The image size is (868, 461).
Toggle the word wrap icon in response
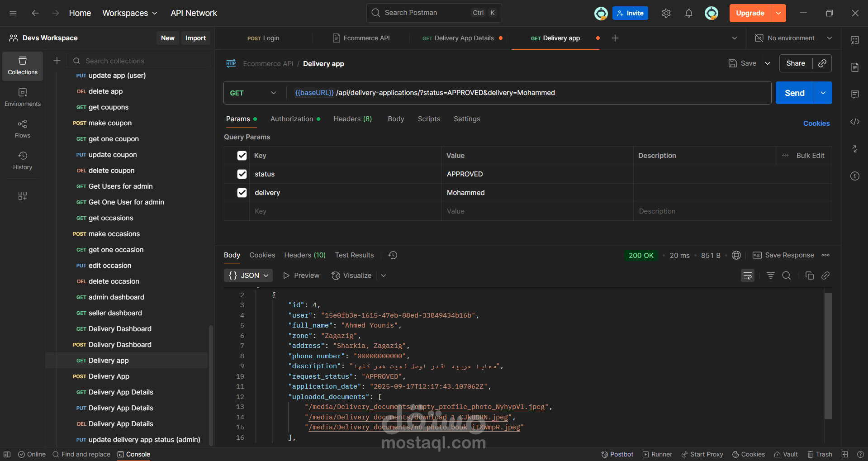click(x=748, y=276)
